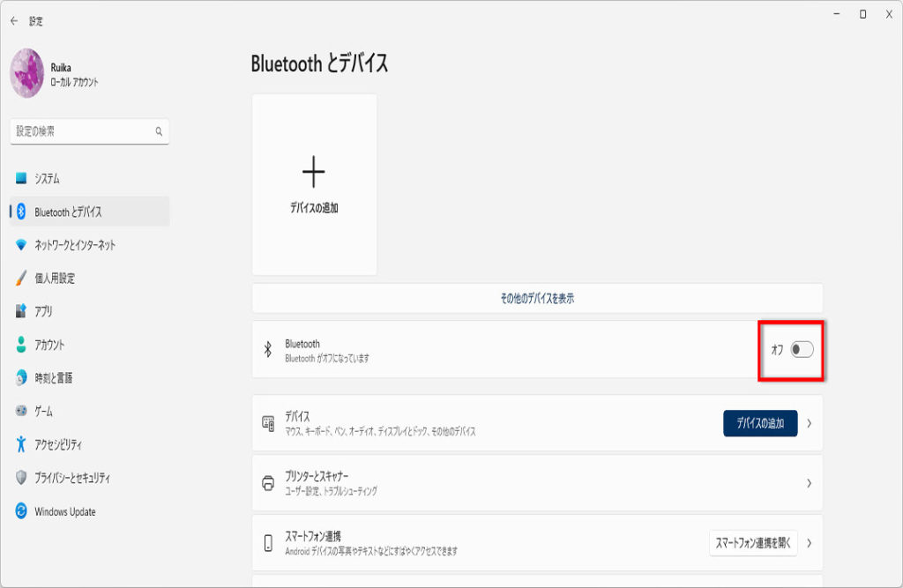903x588 pixels.
Task: Open Windows Update in sidebar
Action: [x=65, y=511]
